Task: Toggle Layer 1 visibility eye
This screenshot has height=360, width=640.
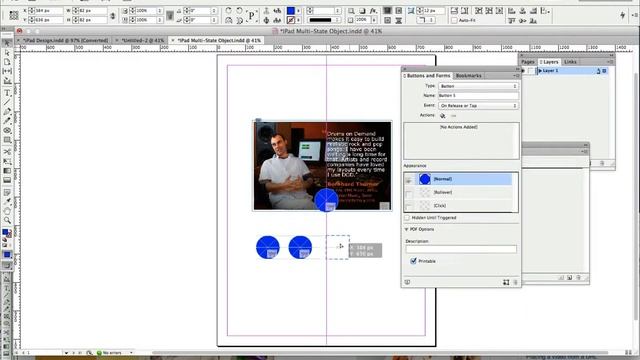Action: tap(523, 71)
